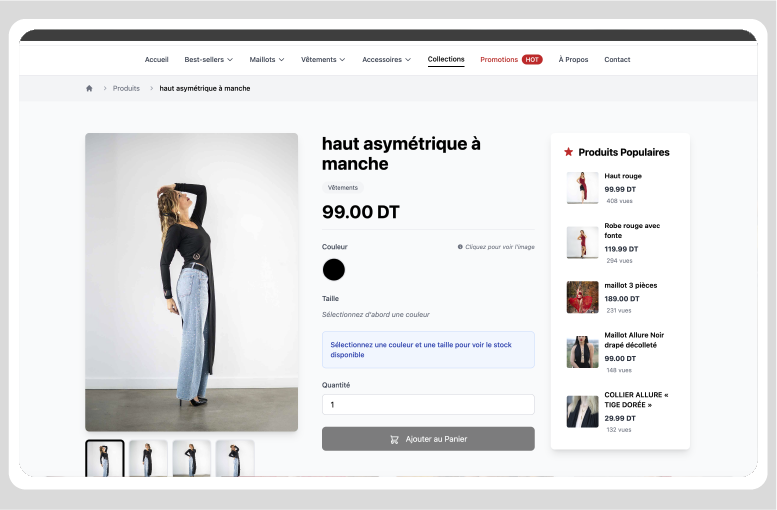Open the Haut rouge popular product
The image size is (777, 510).
point(623,176)
